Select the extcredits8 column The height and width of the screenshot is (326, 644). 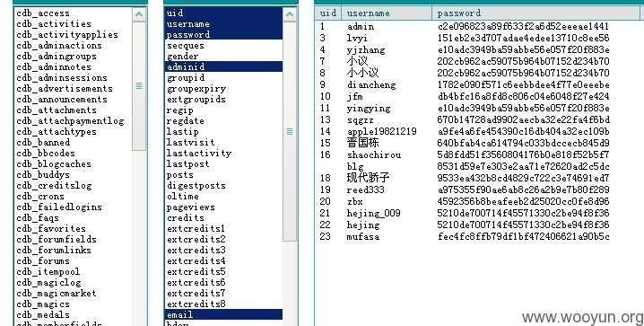196,304
